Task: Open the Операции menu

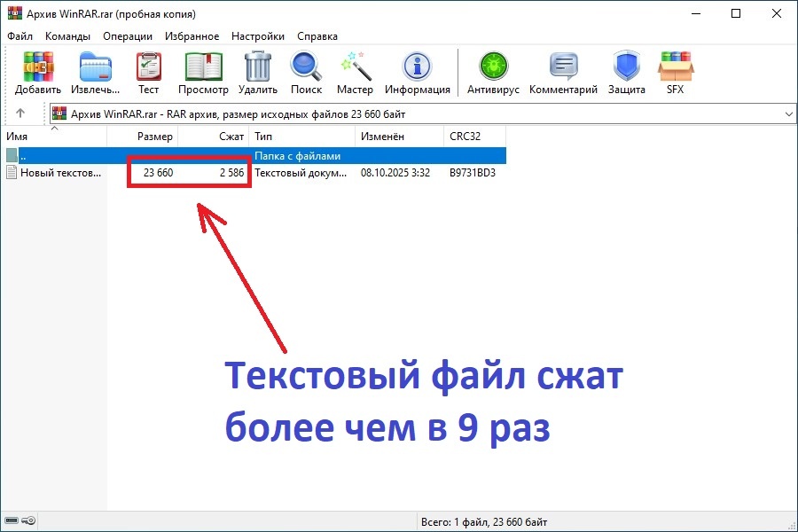Action: [x=128, y=36]
